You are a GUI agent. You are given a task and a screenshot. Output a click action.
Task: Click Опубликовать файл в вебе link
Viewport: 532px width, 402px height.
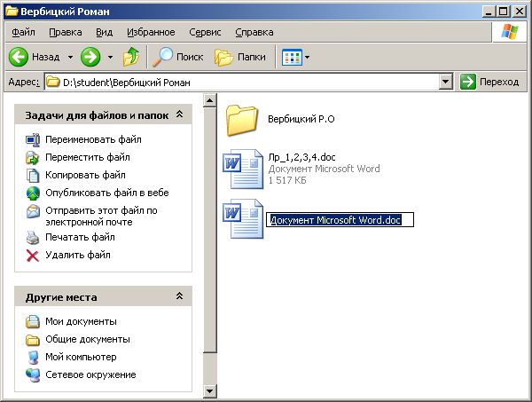point(107,193)
